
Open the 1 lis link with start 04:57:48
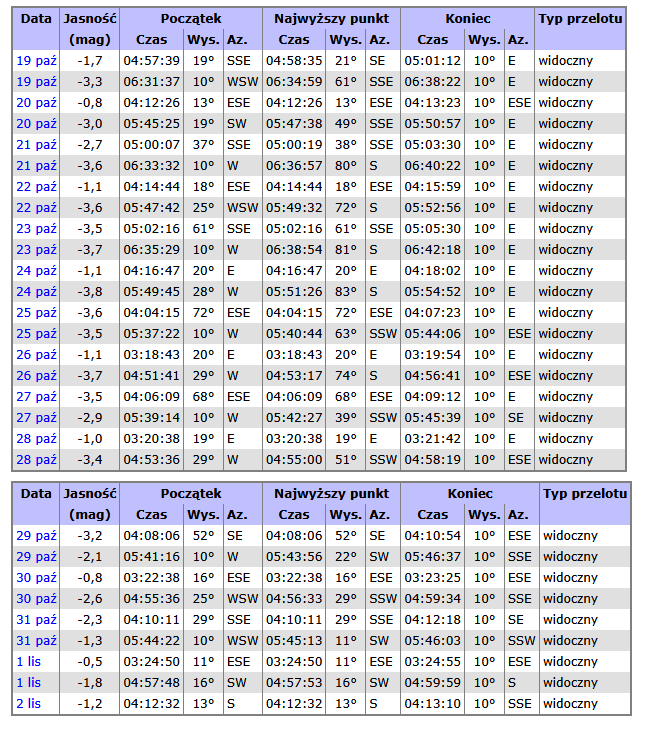tap(29, 682)
